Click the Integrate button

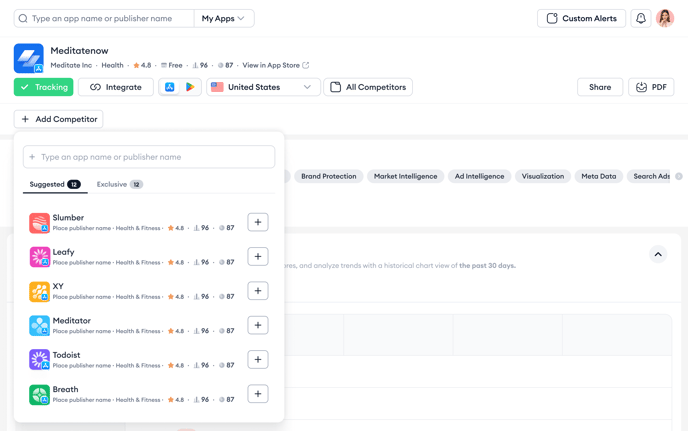[x=116, y=87]
